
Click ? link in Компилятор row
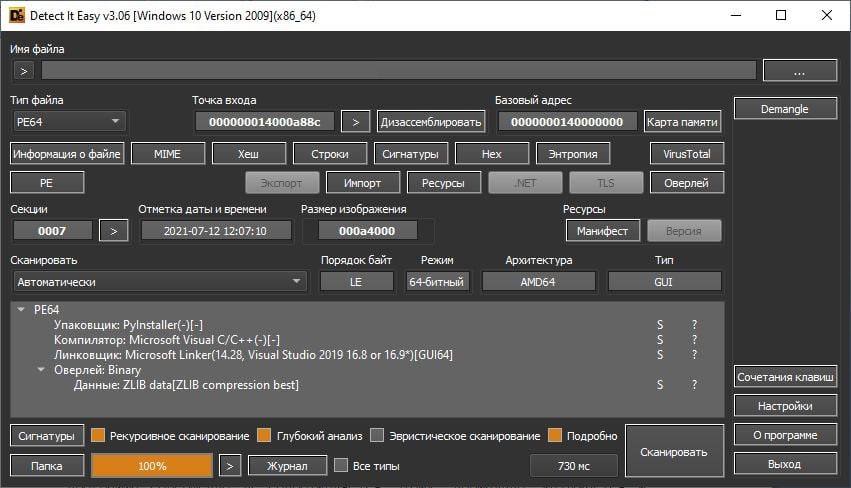694,340
